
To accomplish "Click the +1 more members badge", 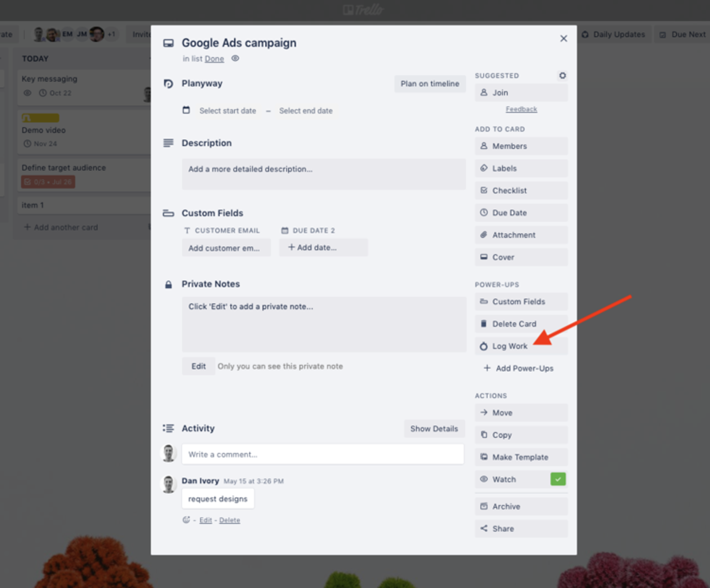I will coord(112,34).
